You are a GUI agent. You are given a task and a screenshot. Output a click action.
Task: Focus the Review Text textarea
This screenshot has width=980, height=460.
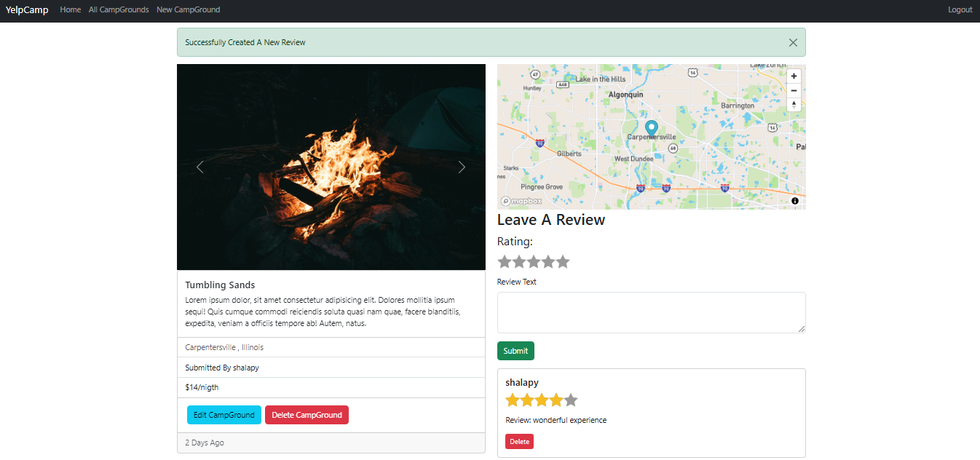click(x=652, y=313)
